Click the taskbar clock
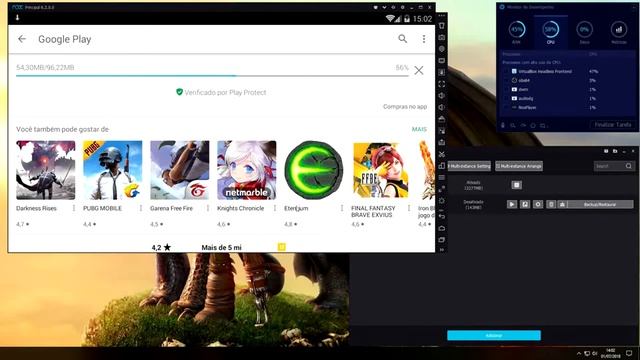This screenshot has height=360, width=640. click(611, 353)
